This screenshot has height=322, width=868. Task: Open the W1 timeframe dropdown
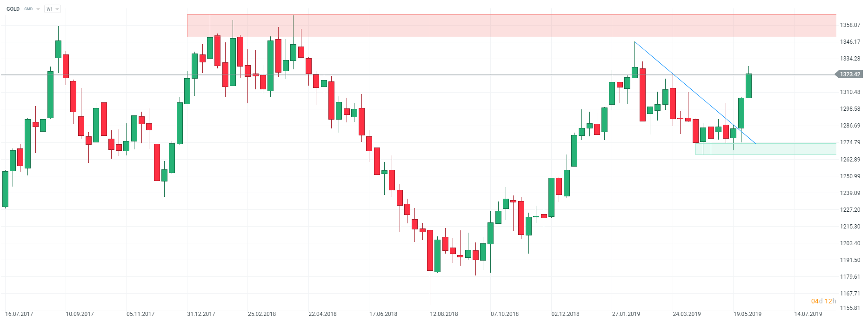53,9
